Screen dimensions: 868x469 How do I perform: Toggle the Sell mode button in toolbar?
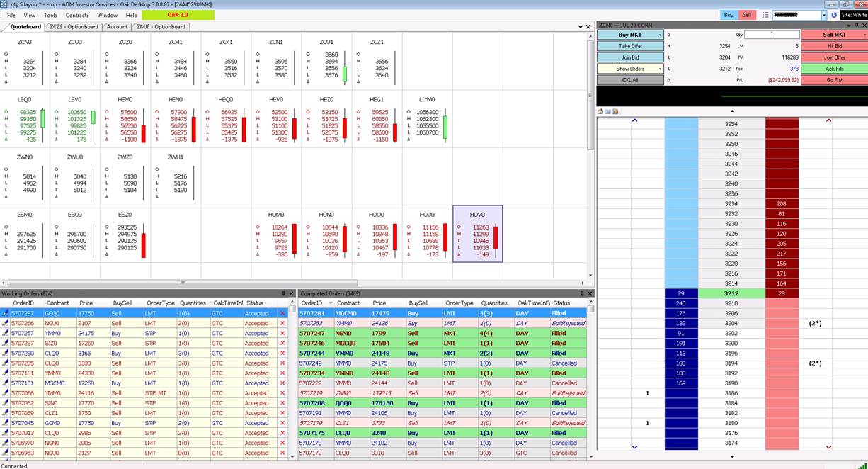coord(747,15)
